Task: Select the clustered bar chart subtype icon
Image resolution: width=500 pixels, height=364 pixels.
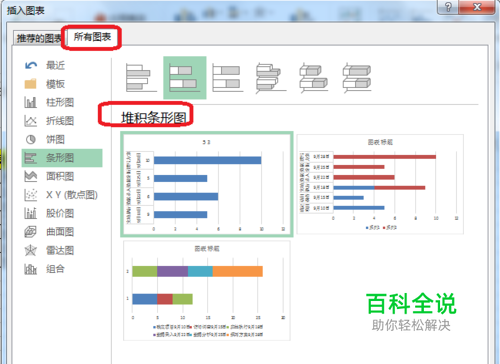Action: (141, 78)
